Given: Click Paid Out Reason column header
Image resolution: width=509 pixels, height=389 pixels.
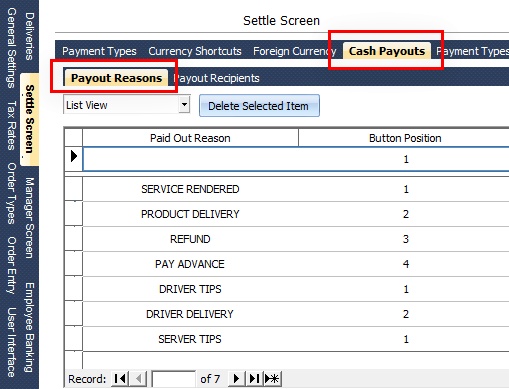Looking at the screenshot, I should coord(190,138).
